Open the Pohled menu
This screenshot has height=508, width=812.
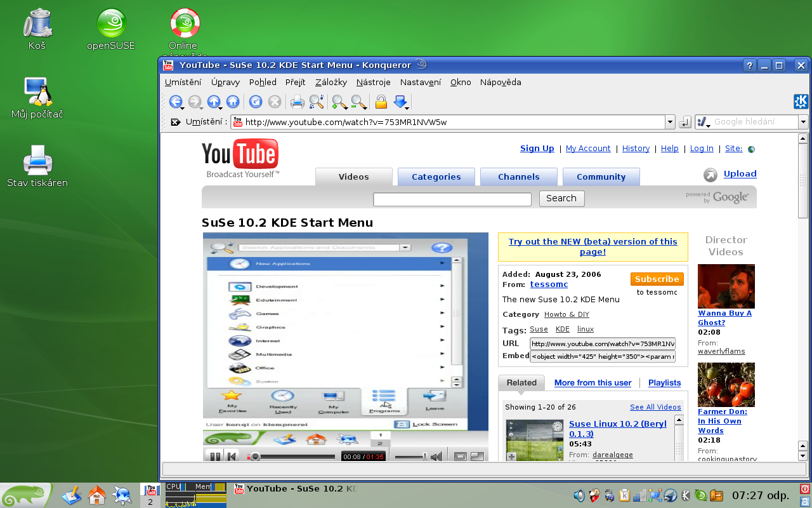(263, 82)
